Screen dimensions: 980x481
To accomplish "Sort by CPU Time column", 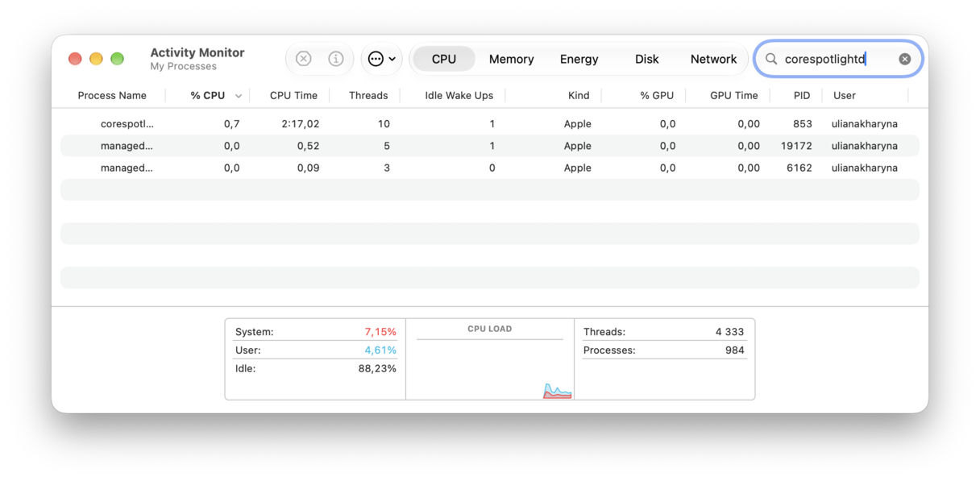I will point(293,95).
